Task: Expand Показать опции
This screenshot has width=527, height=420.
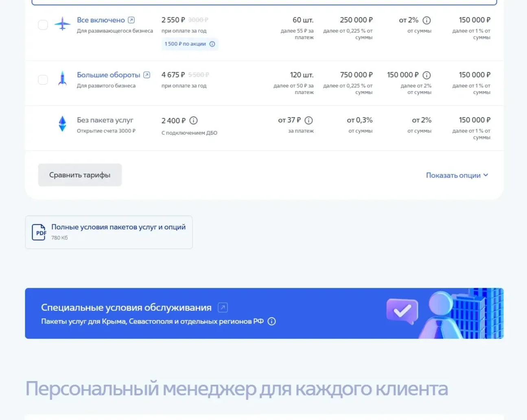Action: (457, 175)
